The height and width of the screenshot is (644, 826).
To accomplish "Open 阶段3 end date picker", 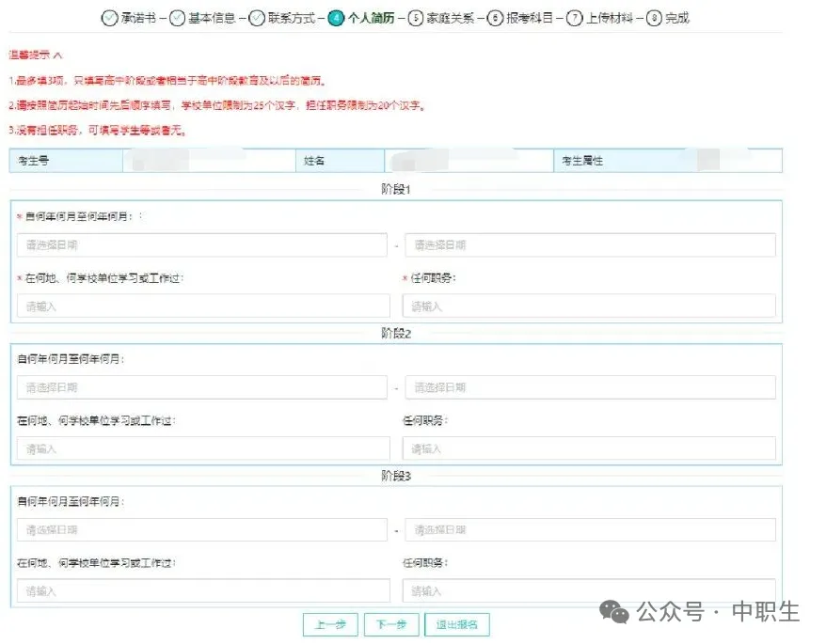I will coord(590,529).
